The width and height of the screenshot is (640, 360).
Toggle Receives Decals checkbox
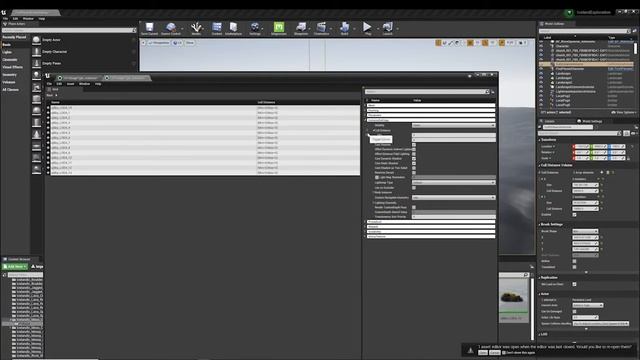click(414, 173)
